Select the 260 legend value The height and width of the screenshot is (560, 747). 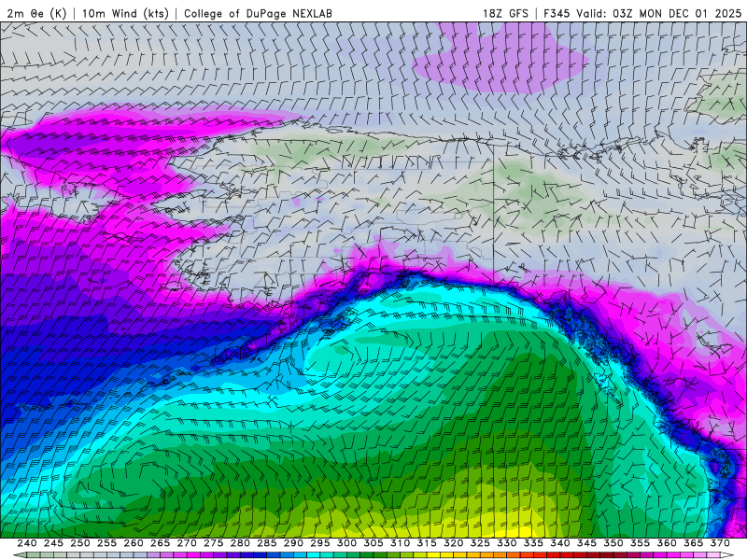click(134, 543)
